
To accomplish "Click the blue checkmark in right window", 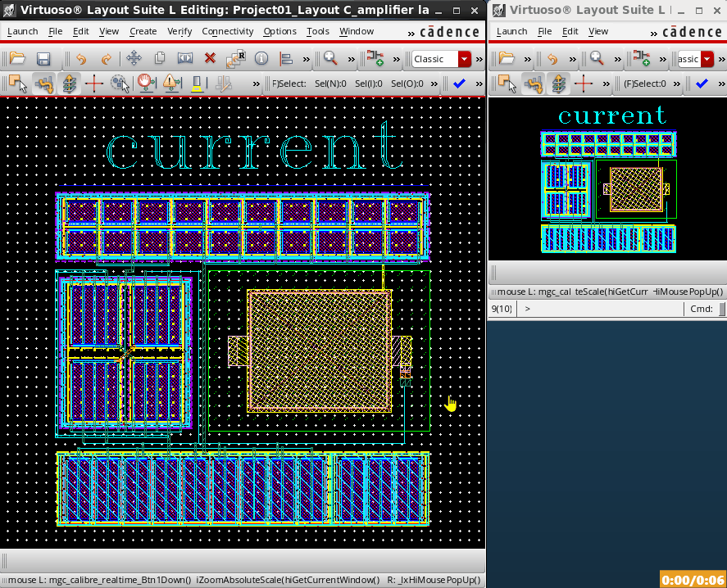I will click(702, 84).
